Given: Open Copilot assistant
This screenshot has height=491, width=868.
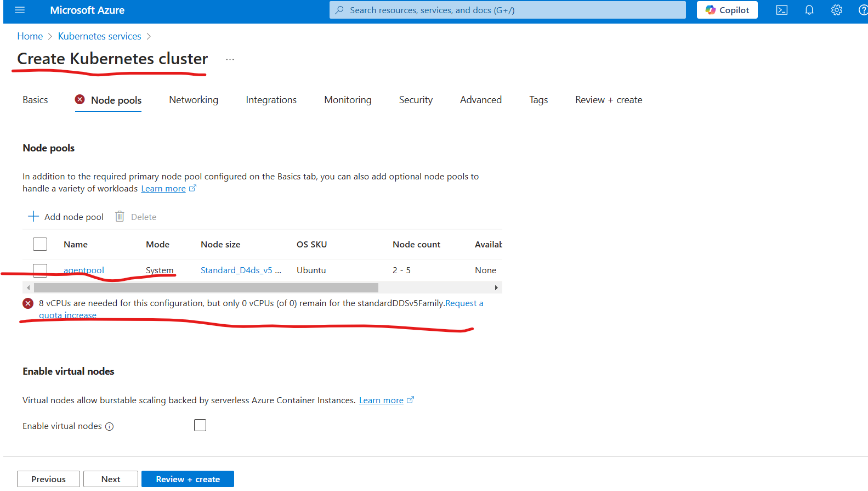Looking at the screenshot, I should [x=727, y=10].
